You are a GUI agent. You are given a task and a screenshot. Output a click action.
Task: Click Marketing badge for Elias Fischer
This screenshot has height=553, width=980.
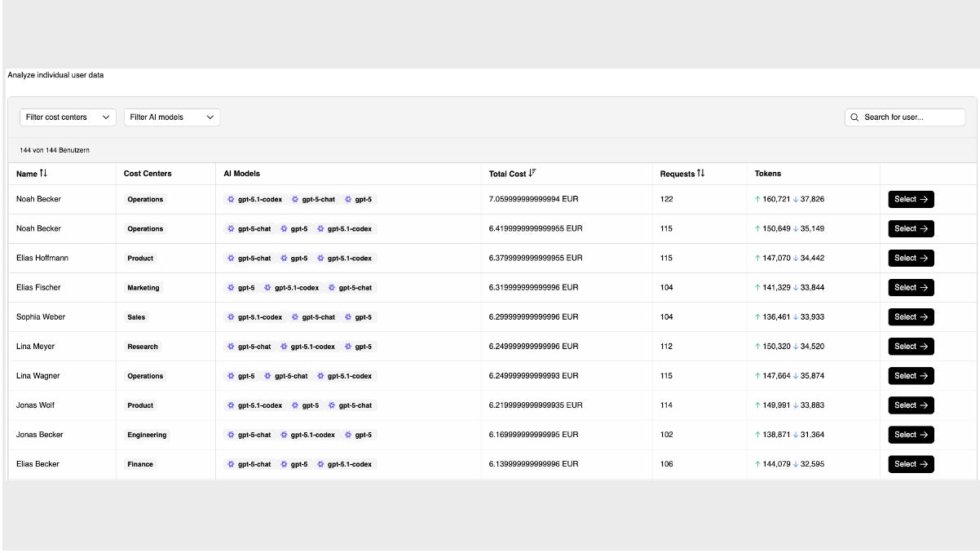[x=143, y=288]
